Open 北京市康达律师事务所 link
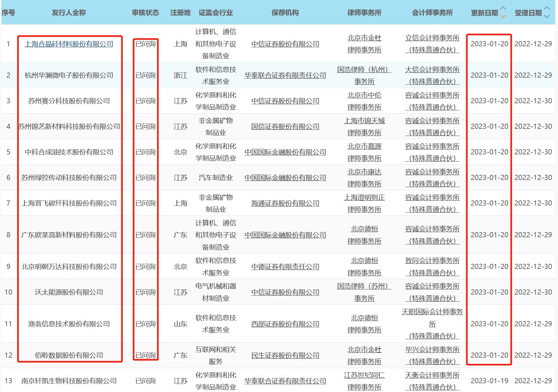 click(x=364, y=178)
